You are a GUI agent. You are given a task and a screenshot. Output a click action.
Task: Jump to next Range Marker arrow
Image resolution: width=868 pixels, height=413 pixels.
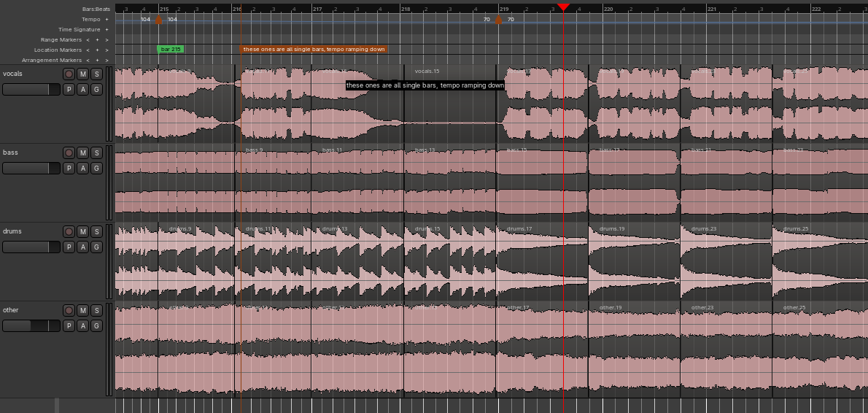click(106, 40)
